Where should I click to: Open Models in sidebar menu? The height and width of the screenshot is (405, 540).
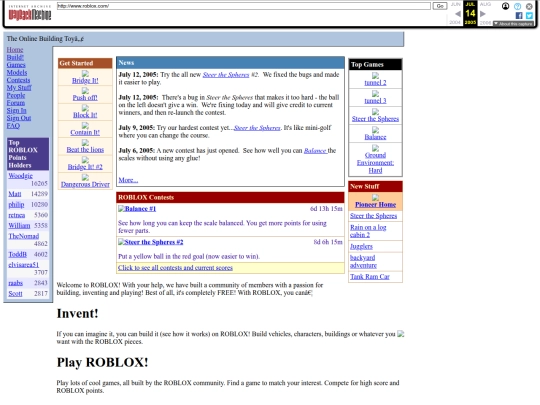click(x=17, y=72)
